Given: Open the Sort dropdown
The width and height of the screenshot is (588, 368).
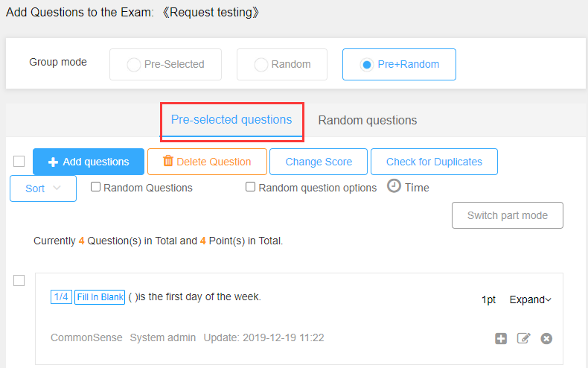Looking at the screenshot, I should click(x=43, y=188).
